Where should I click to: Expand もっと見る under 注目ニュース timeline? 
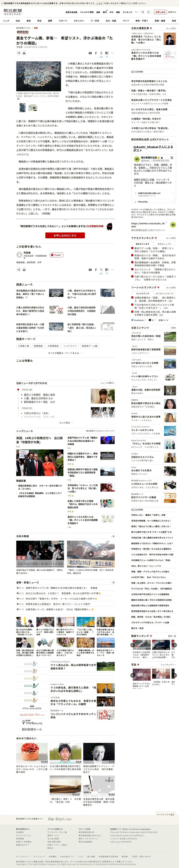[66, 423]
